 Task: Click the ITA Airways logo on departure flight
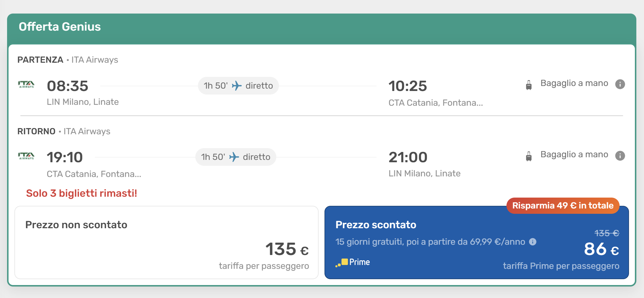[x=26, y=85]
